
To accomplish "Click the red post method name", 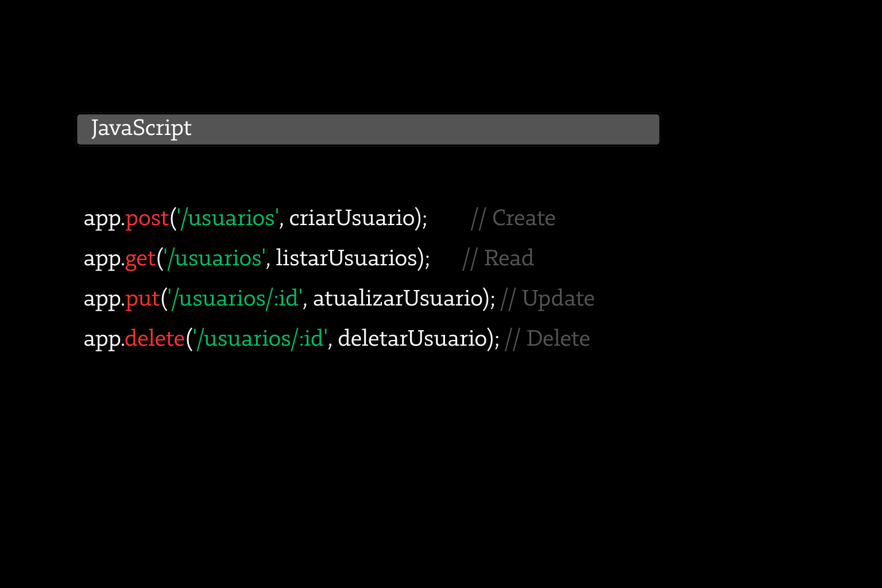I will pyautogui.click(x=147, y=219).
